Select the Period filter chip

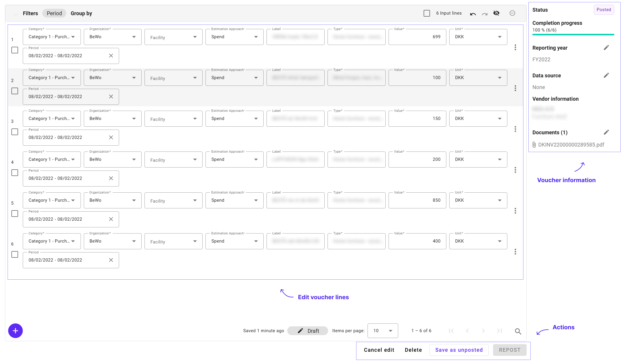(x=54, y=13)
